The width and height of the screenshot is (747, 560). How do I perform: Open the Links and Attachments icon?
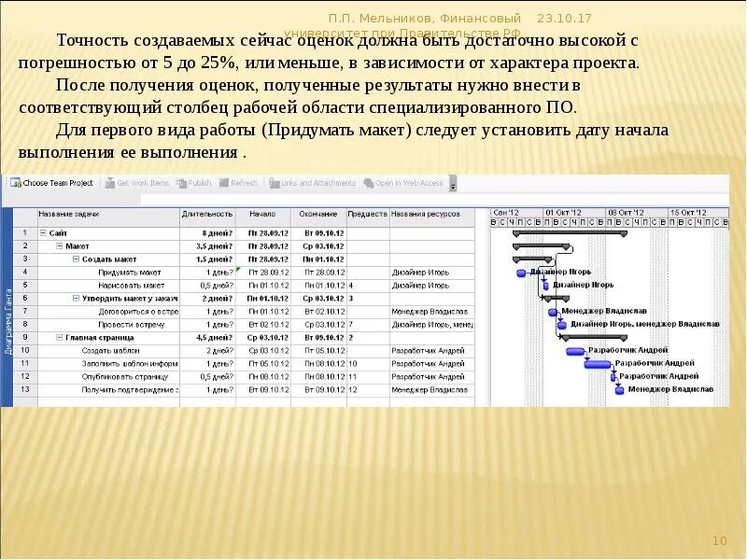(x=274, y=183)
